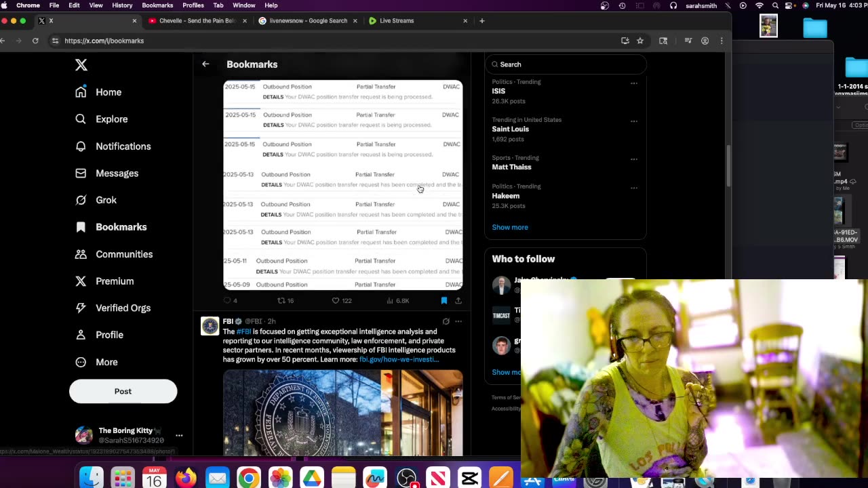
Task: Open Premium in the sidebar
Action: [x=104, y=281]
